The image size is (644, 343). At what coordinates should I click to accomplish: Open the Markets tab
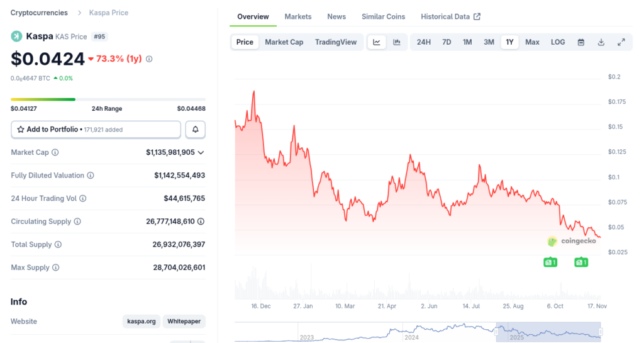click(x=297, y=16)
